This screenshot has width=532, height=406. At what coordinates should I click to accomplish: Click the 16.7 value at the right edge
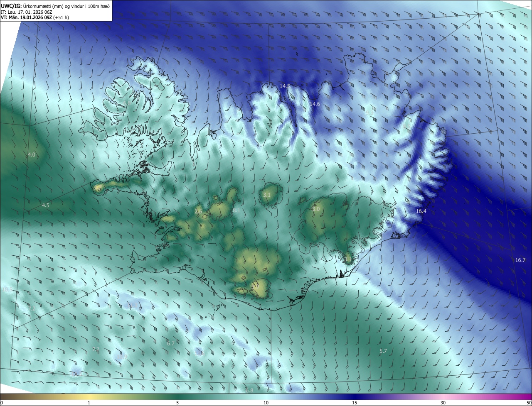[520, 260]
